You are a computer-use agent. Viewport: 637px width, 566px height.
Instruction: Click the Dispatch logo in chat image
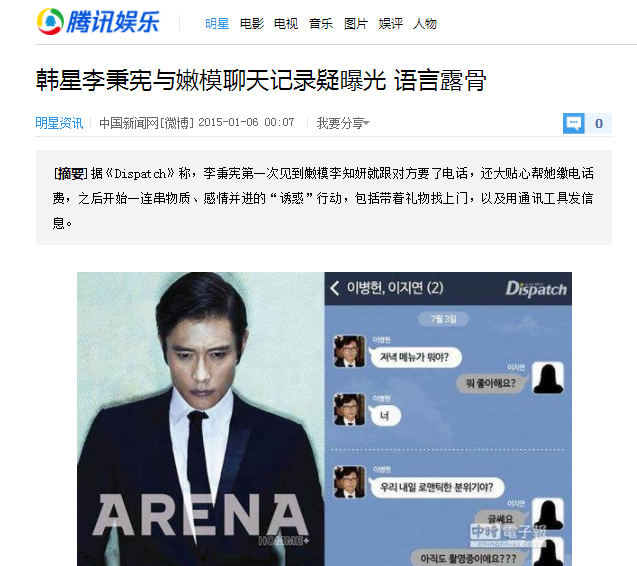click(x=536, y=288)
